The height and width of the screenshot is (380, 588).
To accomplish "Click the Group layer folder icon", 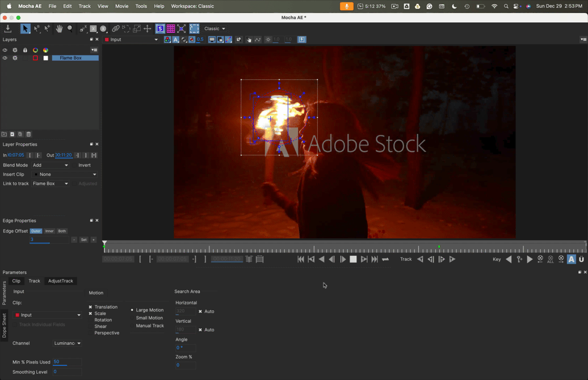I will tap(4, 134).
